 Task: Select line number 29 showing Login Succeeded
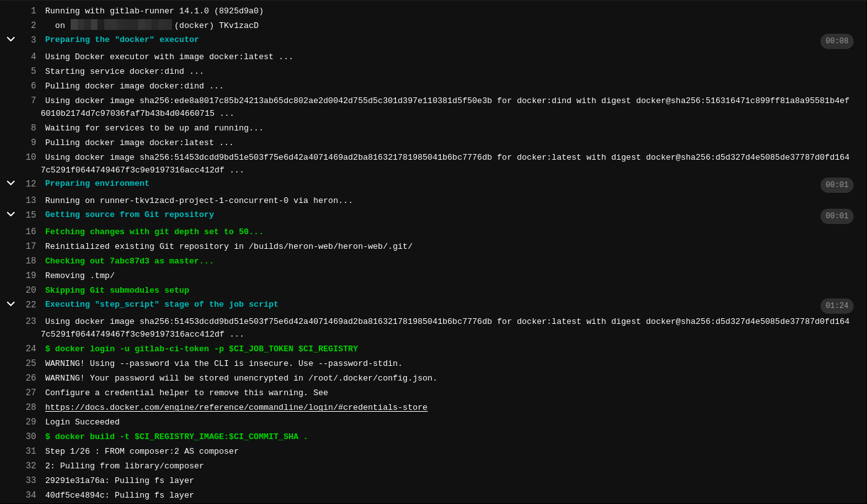tap(30, 422)
